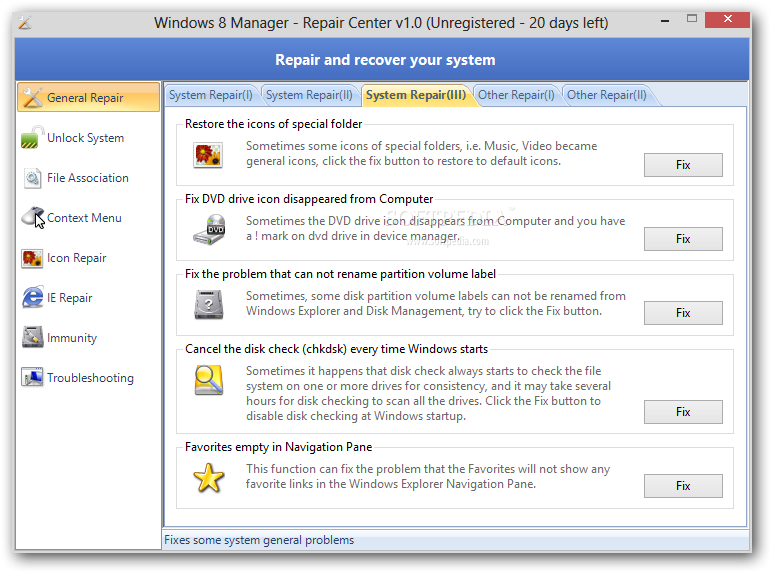
Task: Go to the Troubleshooting section
Action: click(x=89, y=378)
